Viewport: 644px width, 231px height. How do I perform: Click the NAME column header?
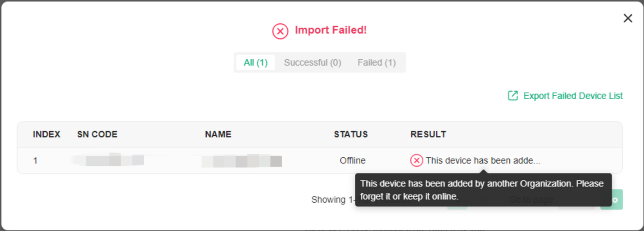tap(218, 134)
